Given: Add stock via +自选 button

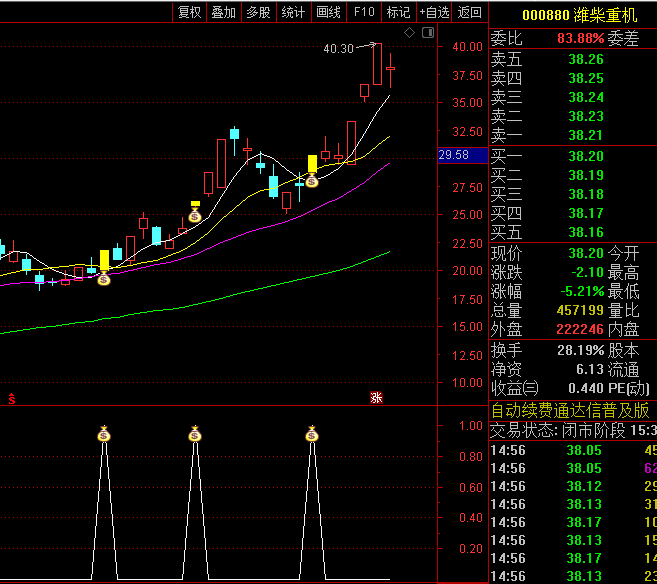Looking at the screenshot, I should pos(434,12).
